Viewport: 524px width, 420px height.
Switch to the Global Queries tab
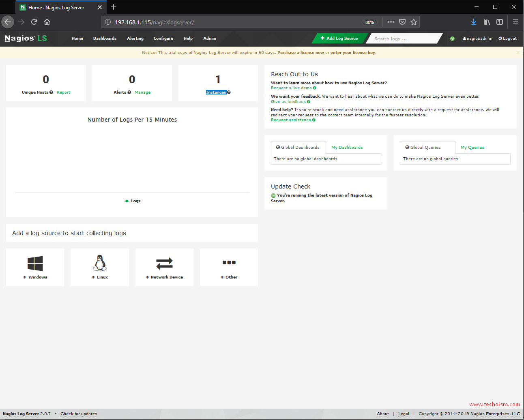427,148
